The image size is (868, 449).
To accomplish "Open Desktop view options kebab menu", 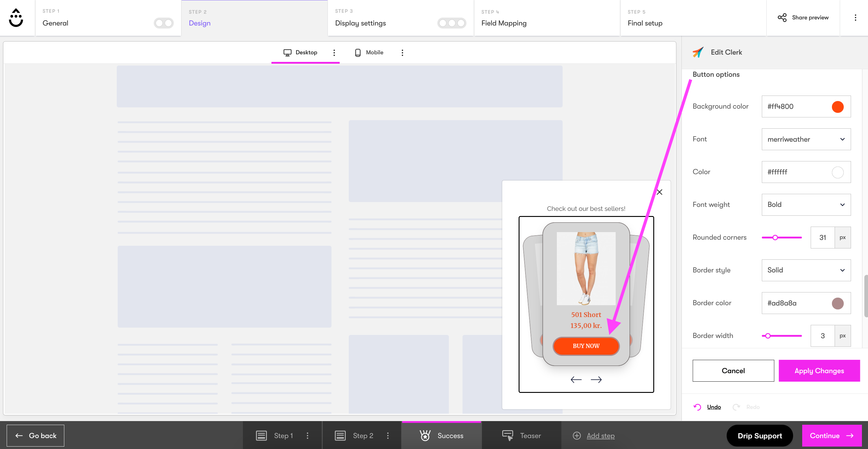I will tap(334, 52).
